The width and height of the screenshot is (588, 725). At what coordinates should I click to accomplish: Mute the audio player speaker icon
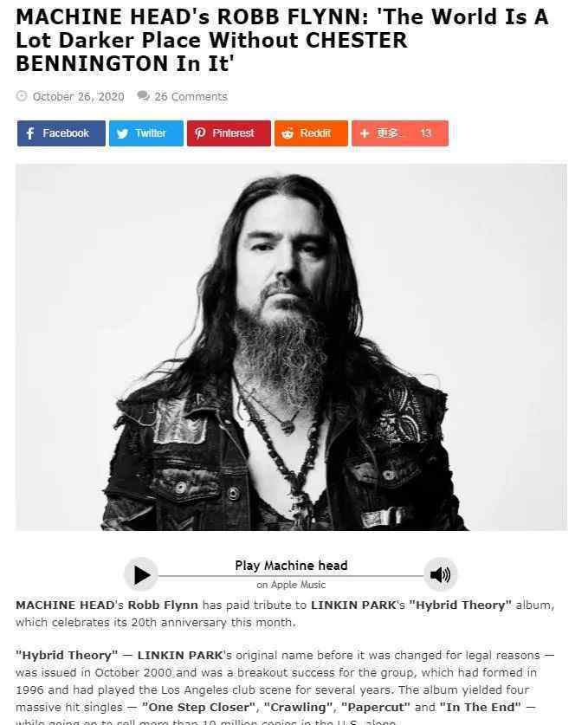coord(440,575)
